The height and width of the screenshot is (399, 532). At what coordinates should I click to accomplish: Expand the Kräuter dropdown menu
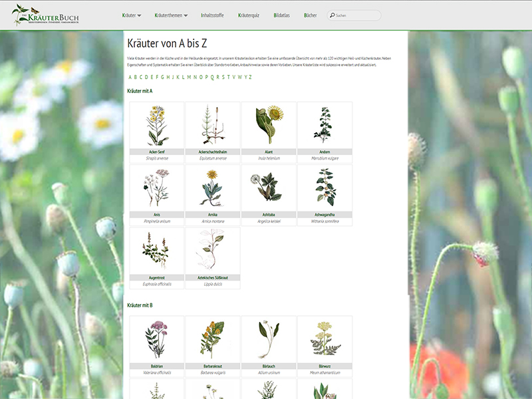[x=132, y=15]
